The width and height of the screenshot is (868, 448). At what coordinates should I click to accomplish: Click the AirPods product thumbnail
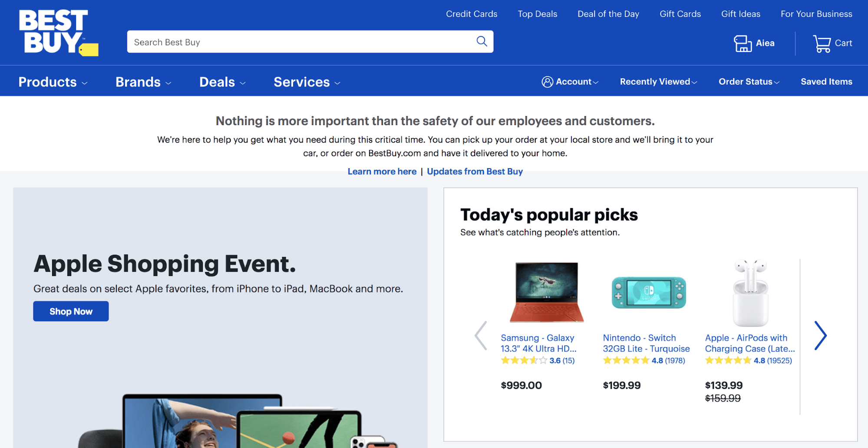click(x=750, y=292)
